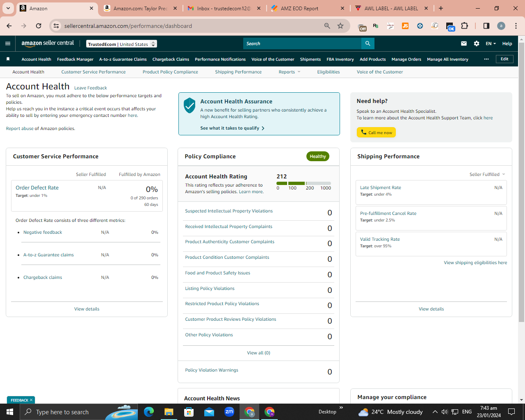The image size is (525, 420).
Task: Click the Leave Feedback link
Action: coord(91,88)
